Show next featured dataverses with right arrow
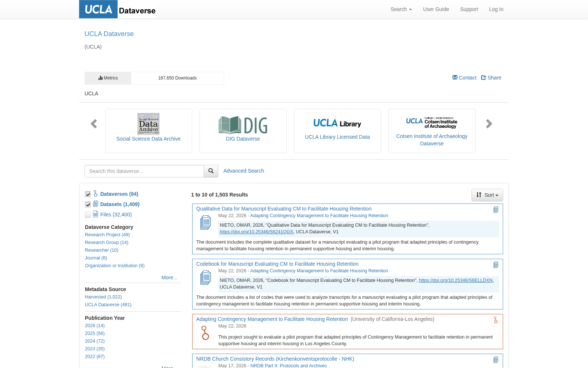The image size is (588, 368). tap(489, 124)
